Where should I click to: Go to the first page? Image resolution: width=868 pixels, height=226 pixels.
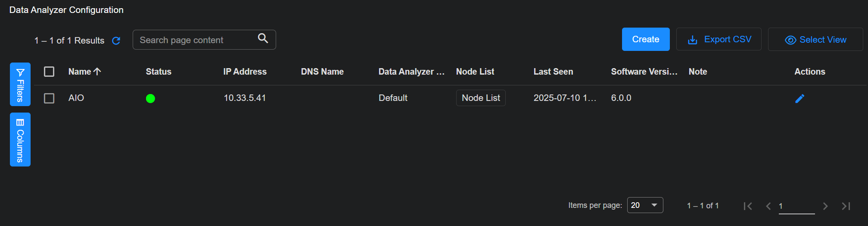[748, 206]
